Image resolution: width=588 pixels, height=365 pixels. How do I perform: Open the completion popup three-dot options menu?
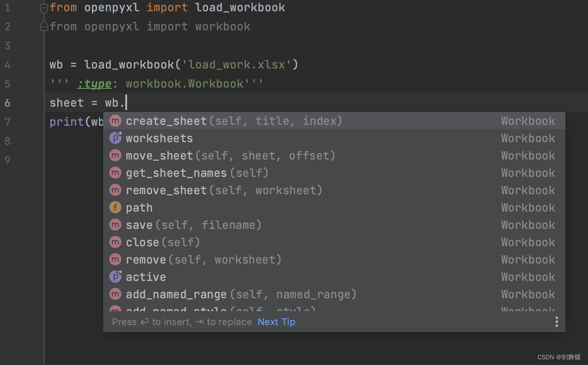coord(556,322)
